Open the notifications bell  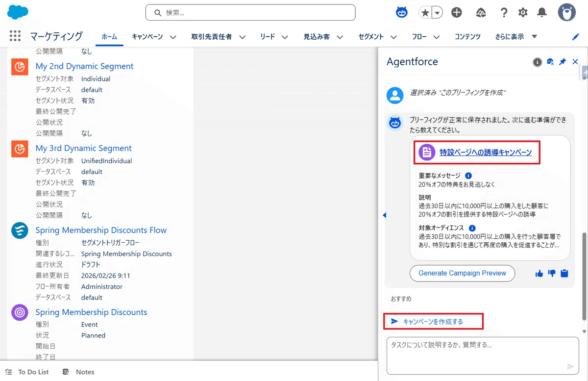(x=542, y=13)
